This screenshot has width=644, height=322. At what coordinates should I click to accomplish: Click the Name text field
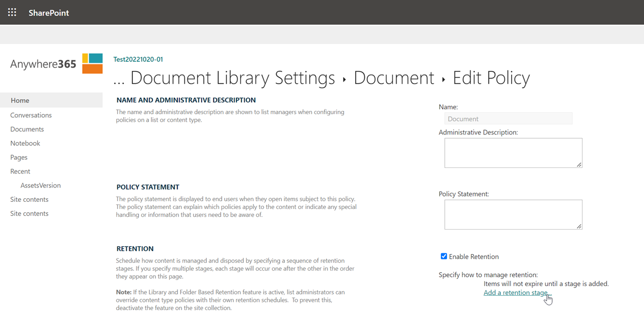(508, 119)
